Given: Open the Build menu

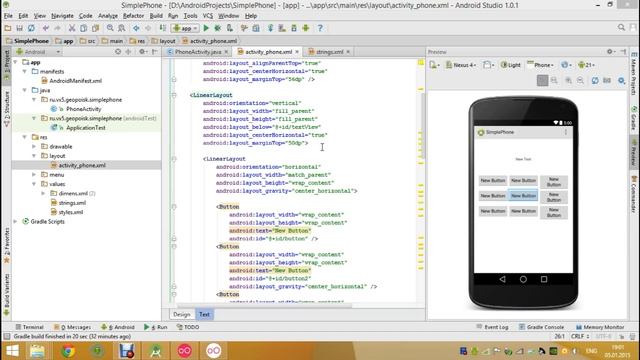Looking at the screenshot, I should pos(156,16).
